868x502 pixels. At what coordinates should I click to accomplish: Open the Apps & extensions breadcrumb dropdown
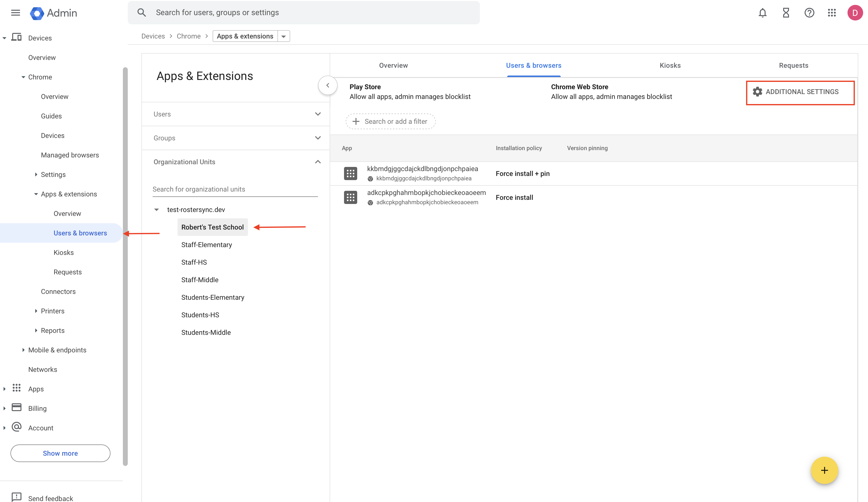[x=283, y=36]
